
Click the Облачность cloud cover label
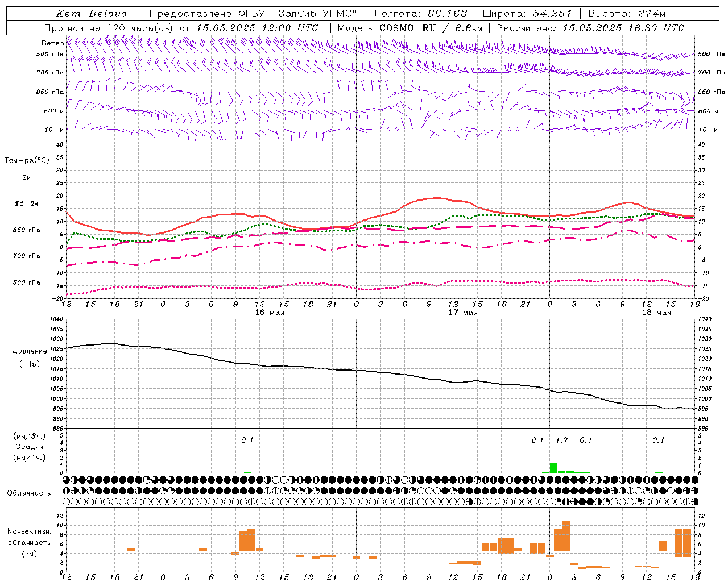29,493
